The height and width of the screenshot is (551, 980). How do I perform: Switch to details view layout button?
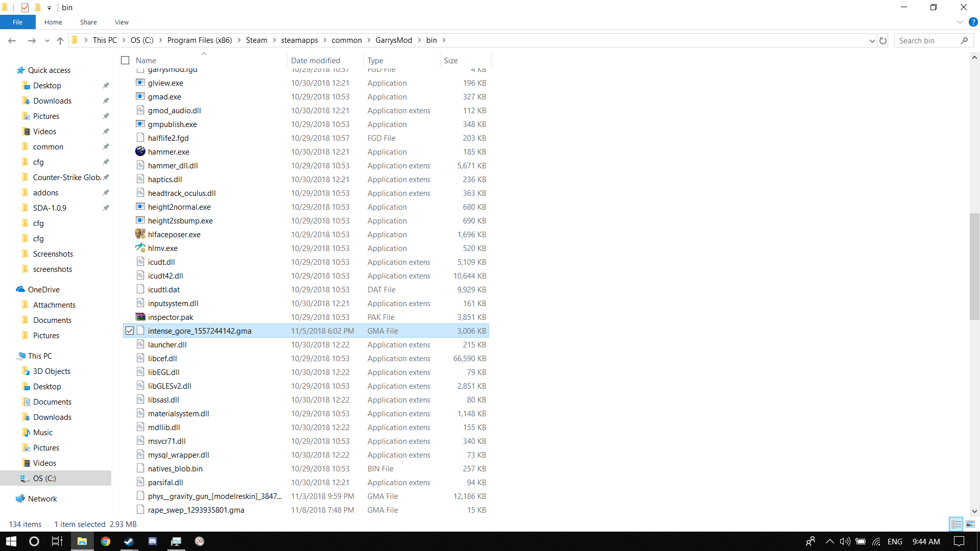(x=957, y=524)
